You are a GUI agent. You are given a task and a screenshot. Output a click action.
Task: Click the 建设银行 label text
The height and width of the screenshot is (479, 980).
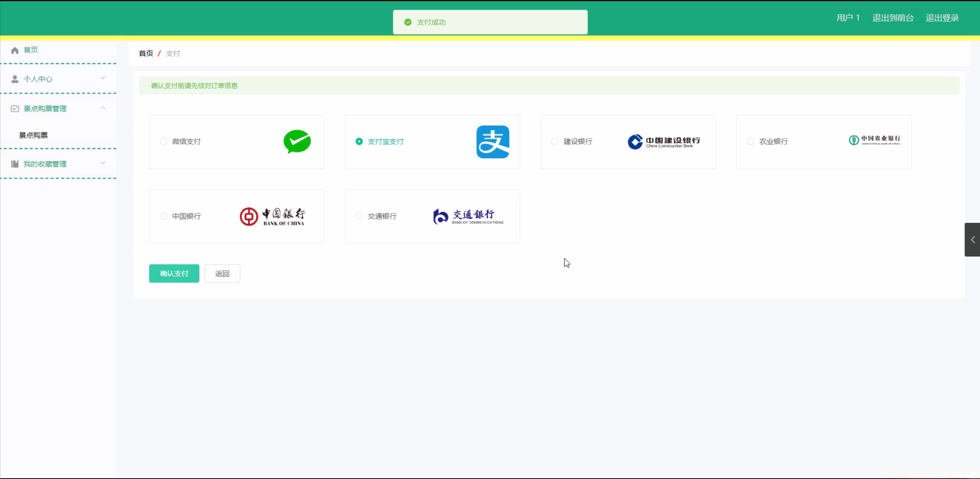(x=578, y=142)
